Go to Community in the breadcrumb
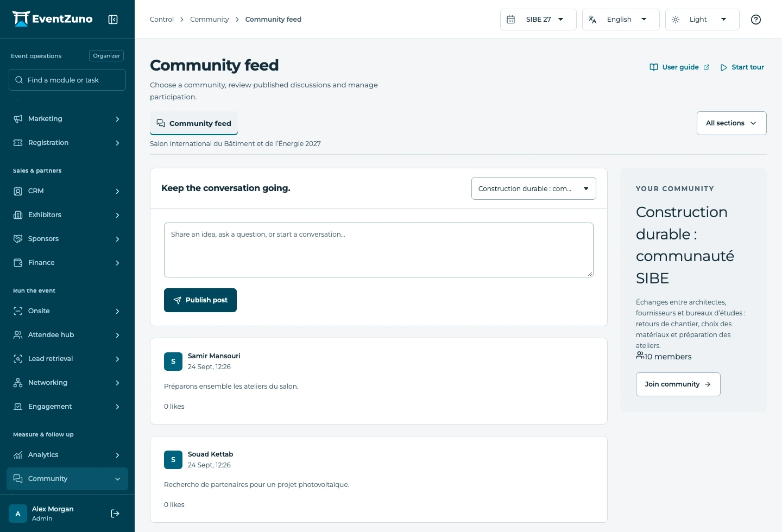Image resolution: width=782 pixels, height=532 pixels. [x=210, y=20]
